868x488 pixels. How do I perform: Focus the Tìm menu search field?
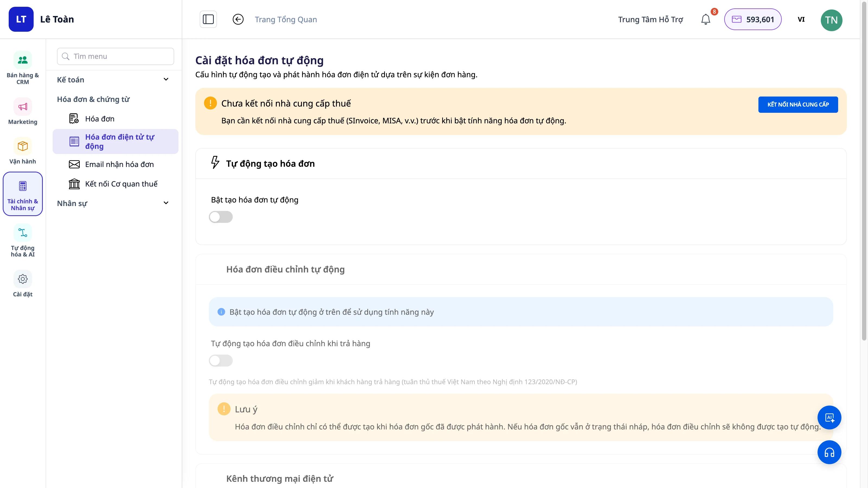116,56
